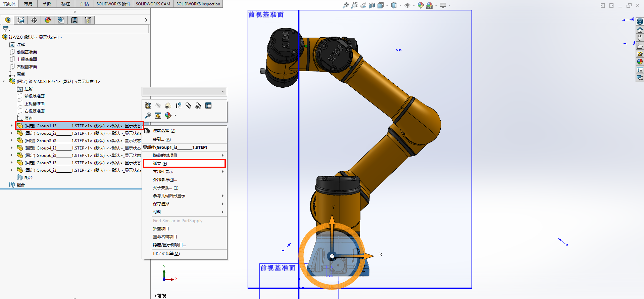Select the Group6_i3 STEP<2> component row
The image size is (644, 299).
tap(79, 170)
